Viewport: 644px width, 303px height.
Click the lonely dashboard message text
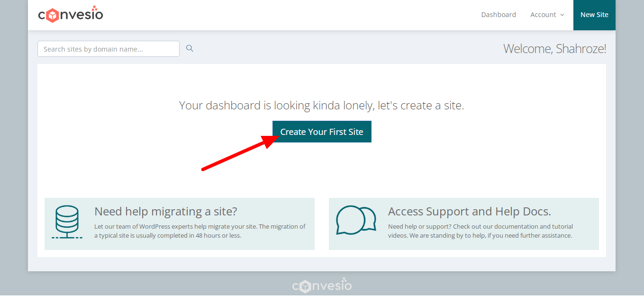point(321,105)
